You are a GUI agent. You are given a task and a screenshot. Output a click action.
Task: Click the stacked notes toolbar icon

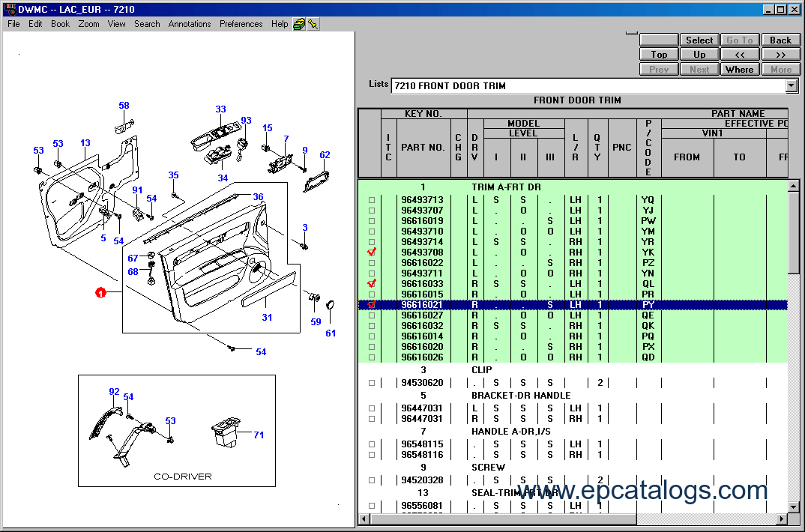coord(299,24)
